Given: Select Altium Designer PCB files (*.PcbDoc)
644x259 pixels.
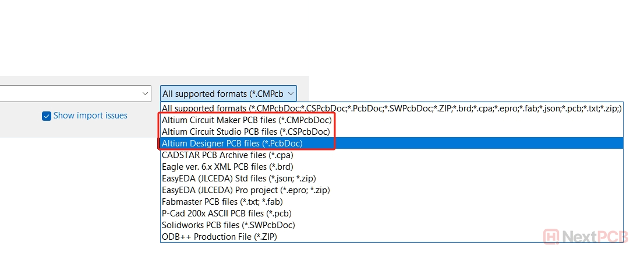Looking at the screenshot, I should 232,143.
